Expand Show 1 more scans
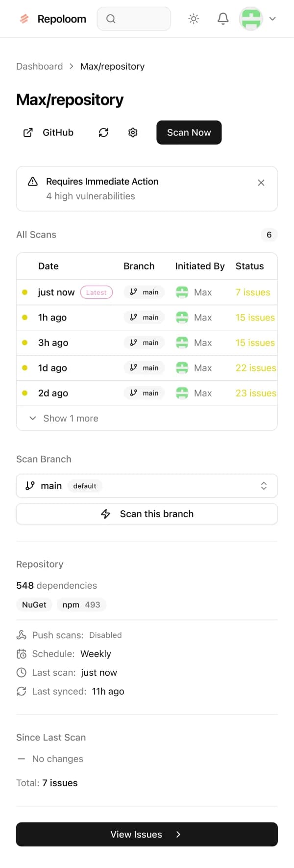 click(147, 419)
